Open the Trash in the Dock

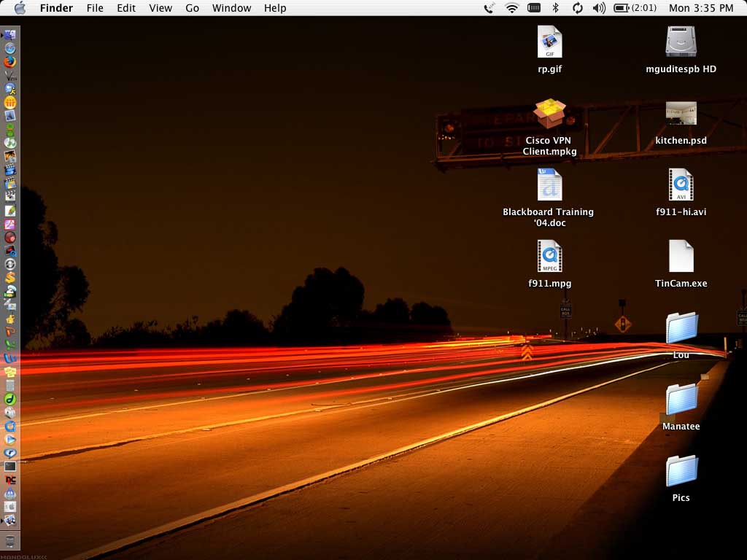tap(10, 541)
